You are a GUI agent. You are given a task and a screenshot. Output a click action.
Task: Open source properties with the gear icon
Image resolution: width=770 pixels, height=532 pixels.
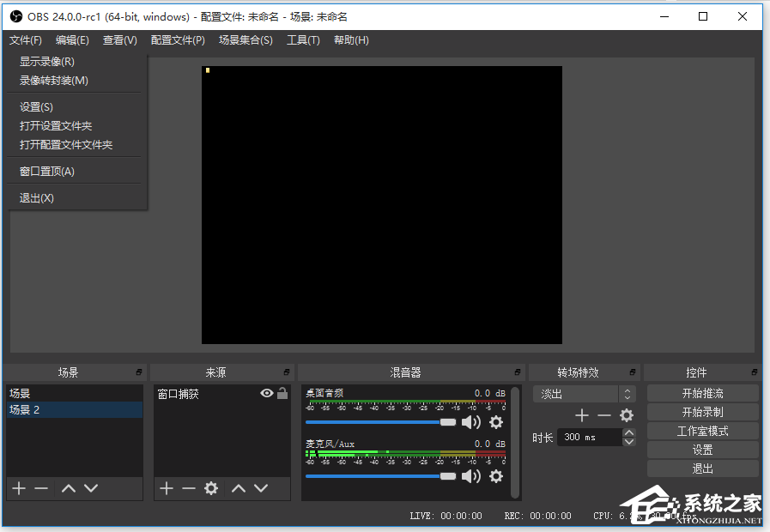pos(213,488)
